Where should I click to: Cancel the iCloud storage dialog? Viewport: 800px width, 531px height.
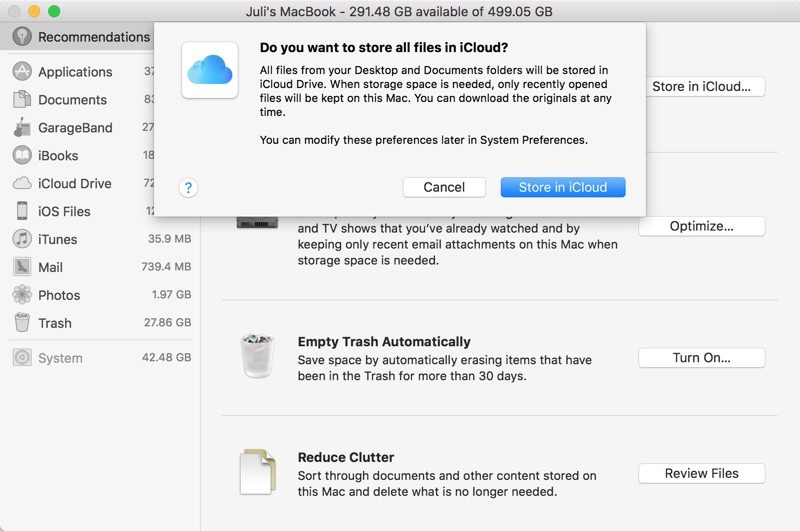point(444,187)
